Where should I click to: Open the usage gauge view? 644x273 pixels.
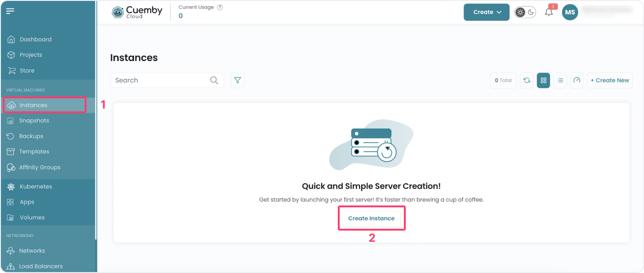pyautogui.click(x=577, y=80)
